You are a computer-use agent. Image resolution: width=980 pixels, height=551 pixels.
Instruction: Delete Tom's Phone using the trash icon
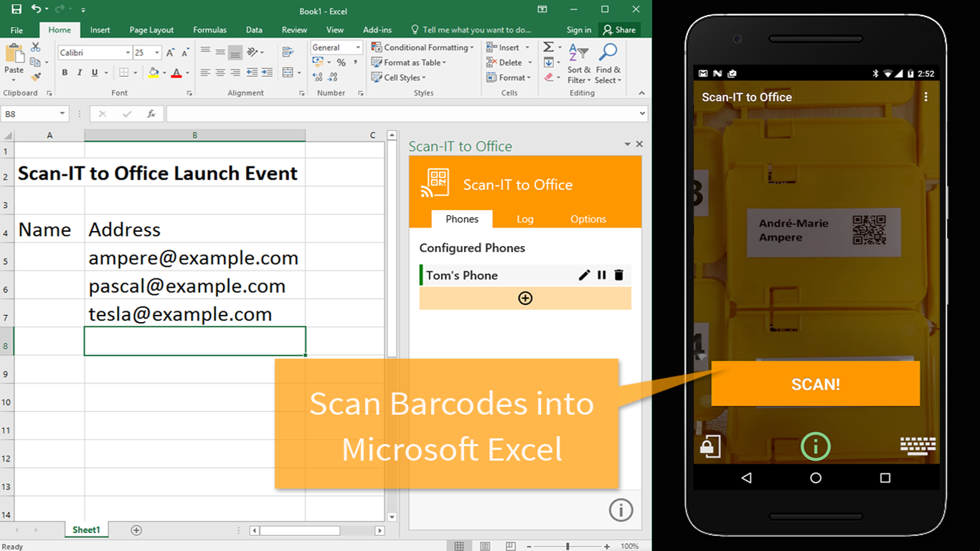(619, 275)
